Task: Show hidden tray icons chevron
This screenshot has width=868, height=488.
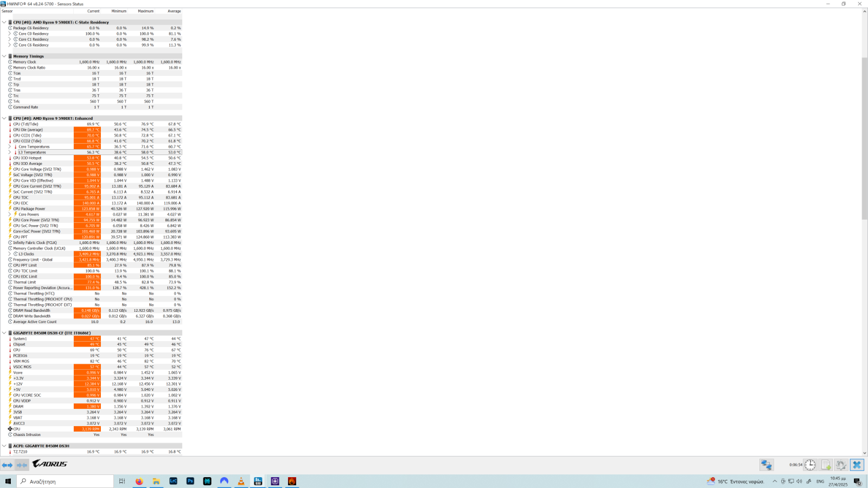Action: point(775,481)
